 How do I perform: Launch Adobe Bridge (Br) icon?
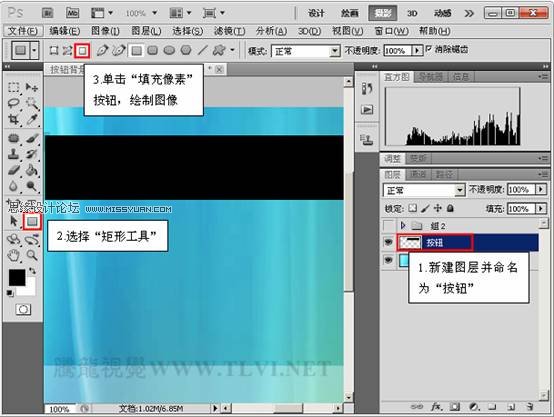point(48,13)
